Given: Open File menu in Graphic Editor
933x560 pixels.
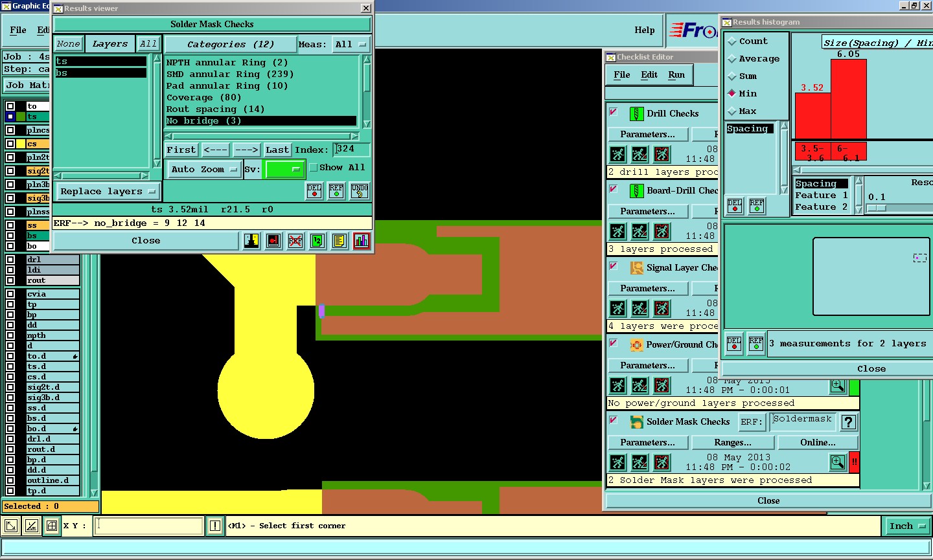Looking at the screenshot, I should click(18, 30).
